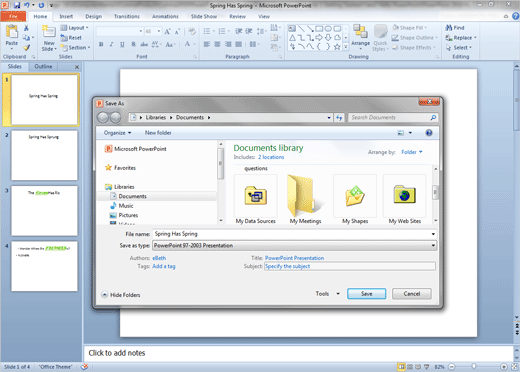The height and width of the screenshot is (372, 520).
Task: Click the 2 locations link
Action: pos(271,157)
